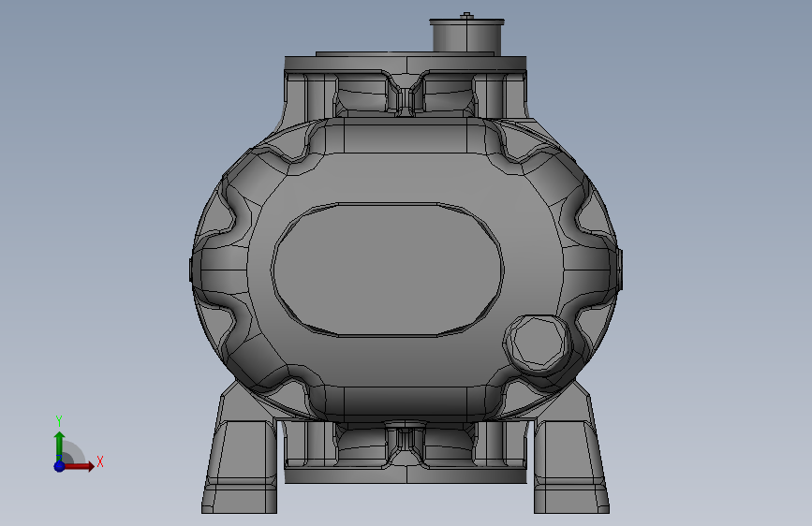The width and height of the screenshot is (812, 526).
Task: Select the oval raised face at the model center
Action: pyautogui.click(x=386, y=270)
